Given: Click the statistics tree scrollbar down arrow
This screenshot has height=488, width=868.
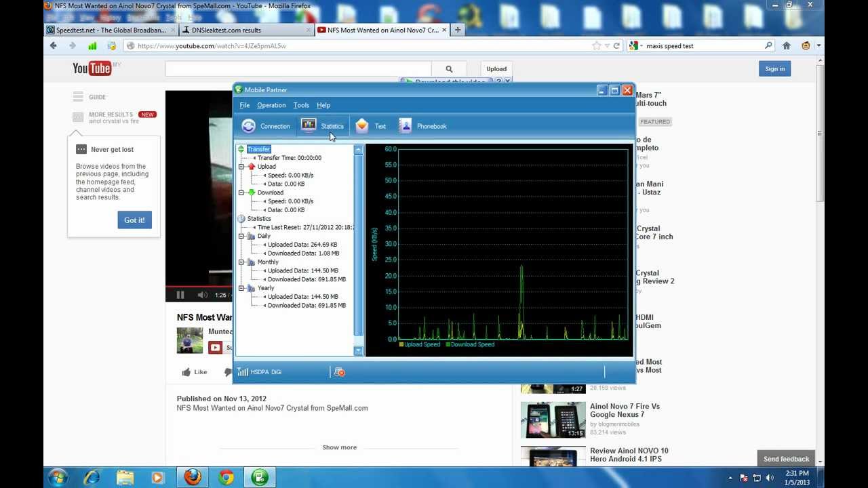Looking at the screenshot, I should coord(358,350).
